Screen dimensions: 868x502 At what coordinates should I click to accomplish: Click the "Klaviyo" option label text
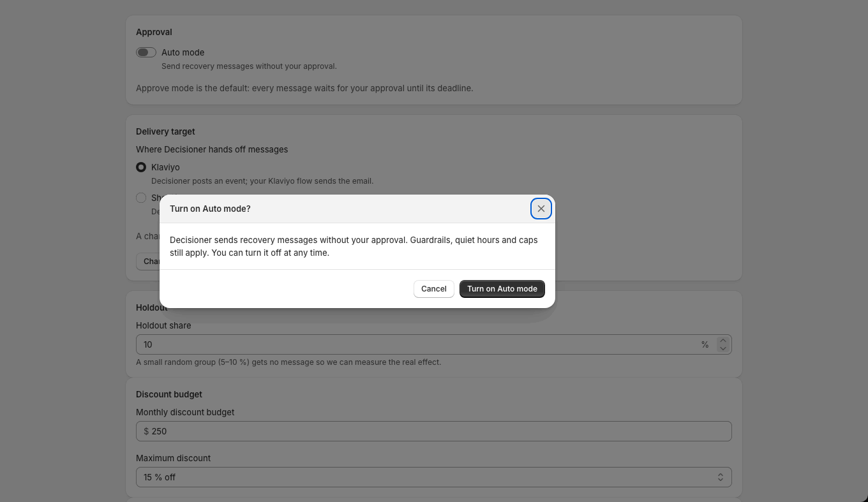point(165,167)
